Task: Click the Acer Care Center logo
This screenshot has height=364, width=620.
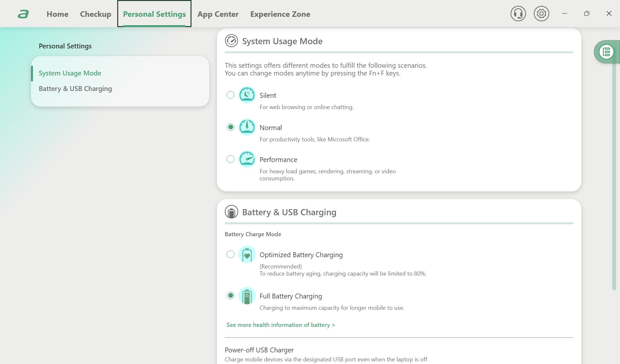Action: pos(23,14)
